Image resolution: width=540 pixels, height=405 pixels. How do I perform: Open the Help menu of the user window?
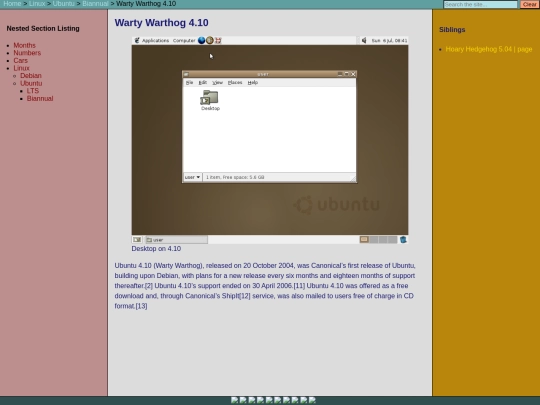[x=253, y=83]
